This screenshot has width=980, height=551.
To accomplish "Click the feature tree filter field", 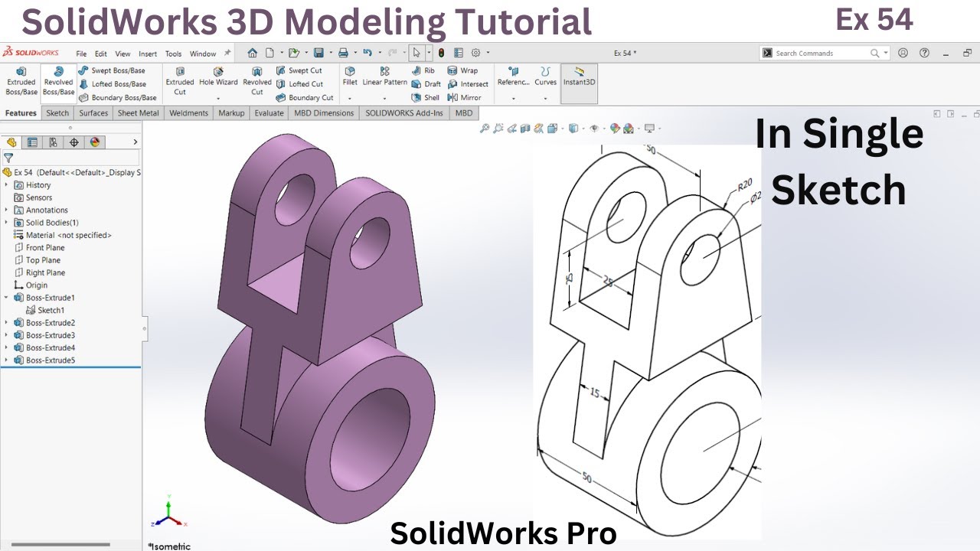I will point(71,158).
